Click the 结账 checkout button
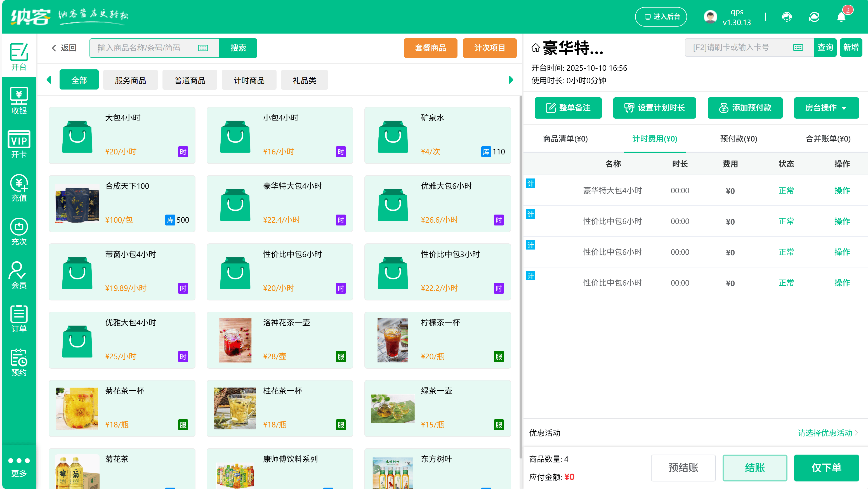Viewport: 868px width, 489px height. tap(755, 468)
